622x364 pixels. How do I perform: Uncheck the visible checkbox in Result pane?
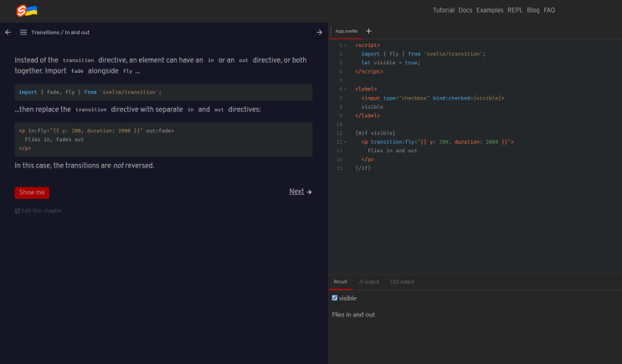[335, 298]
